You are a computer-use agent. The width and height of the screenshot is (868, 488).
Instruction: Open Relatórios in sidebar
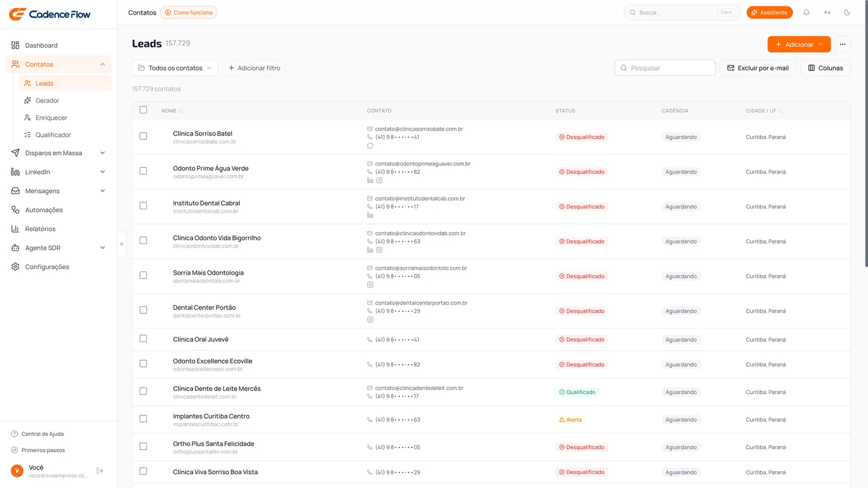tap(59, 229)
